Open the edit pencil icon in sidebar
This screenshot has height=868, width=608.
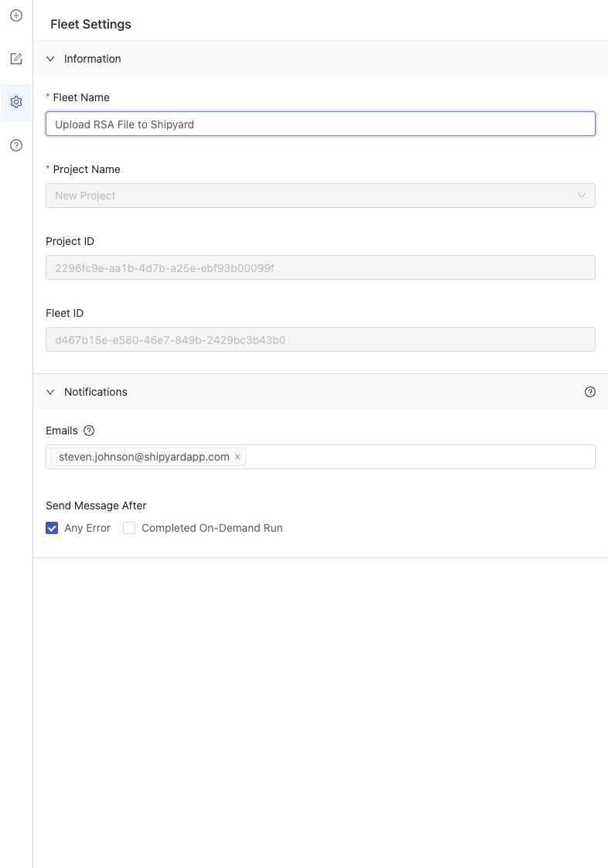16,59
